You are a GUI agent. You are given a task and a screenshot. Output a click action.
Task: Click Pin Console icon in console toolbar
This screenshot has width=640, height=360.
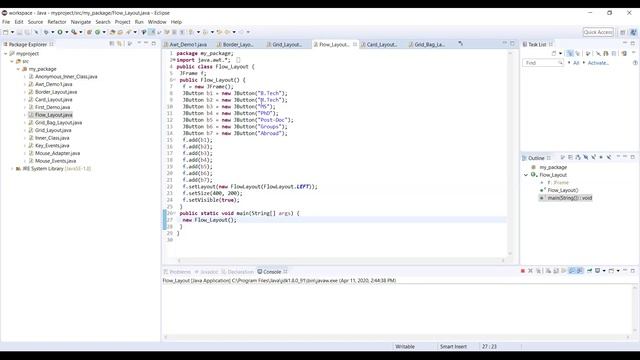[x=589, y=271]
